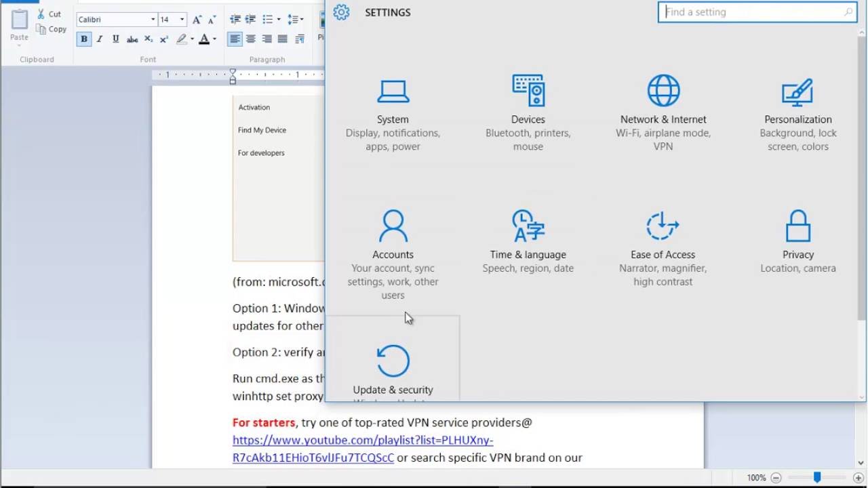Open the YouTube playlist link in document
Image resolution: width=868 pixels, height=488 pixels.
tap(363, 449)
